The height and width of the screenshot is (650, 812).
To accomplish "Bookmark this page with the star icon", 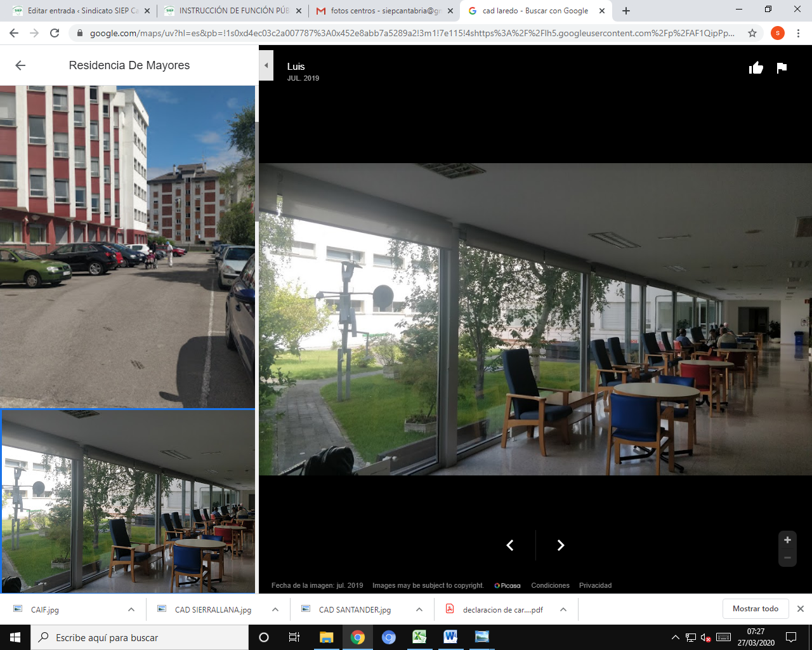I will click(x=752, y=33).
